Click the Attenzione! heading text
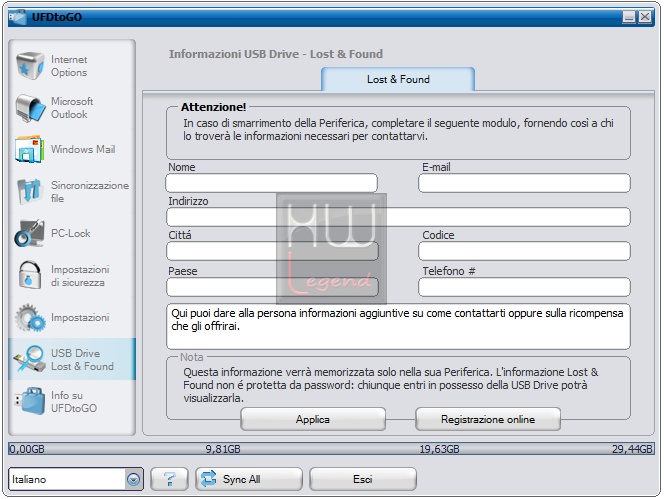Image resolution: width=664 pixels, height=499 pixels. click(213, 107)
